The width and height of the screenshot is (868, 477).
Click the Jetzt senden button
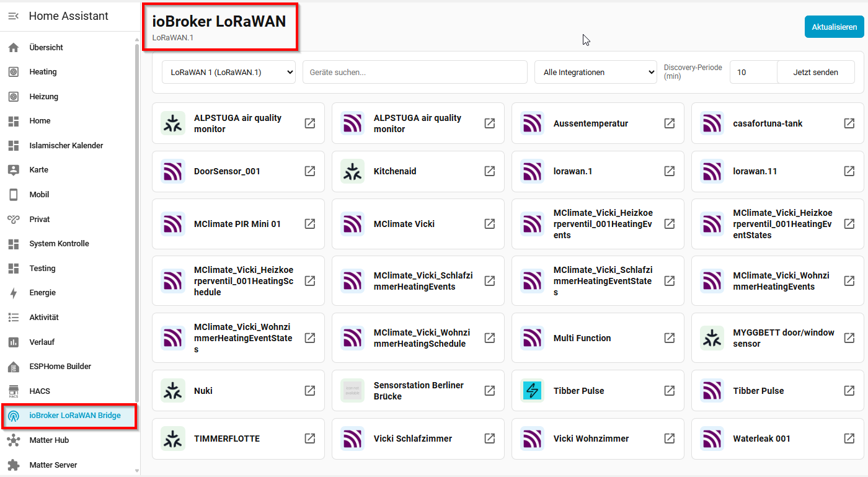pos(815,72)
